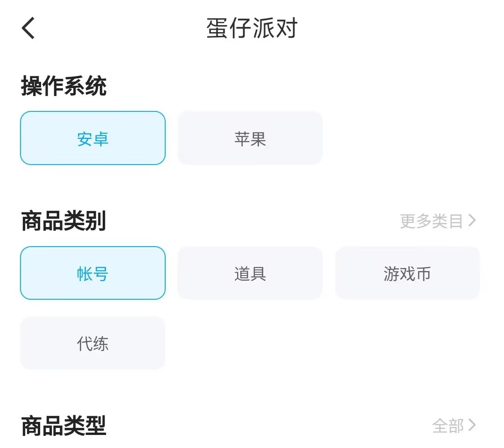Choose the 游戏币 category chip
The width and height of the screenshot is (504, 448).
click(x=407, y=273)
